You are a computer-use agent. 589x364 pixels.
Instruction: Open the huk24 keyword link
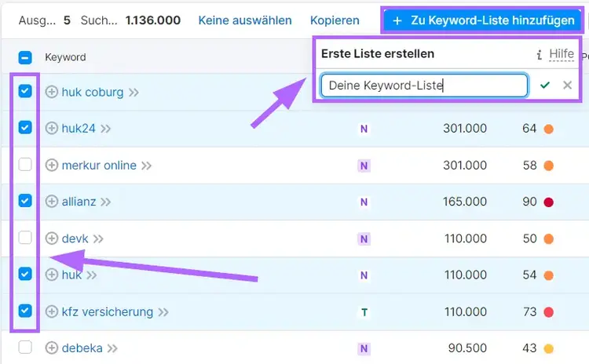tap(79, 129)
